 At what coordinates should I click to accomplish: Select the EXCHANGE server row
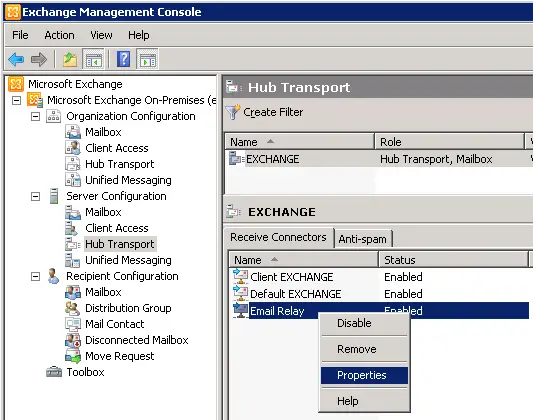pos(379,159)
